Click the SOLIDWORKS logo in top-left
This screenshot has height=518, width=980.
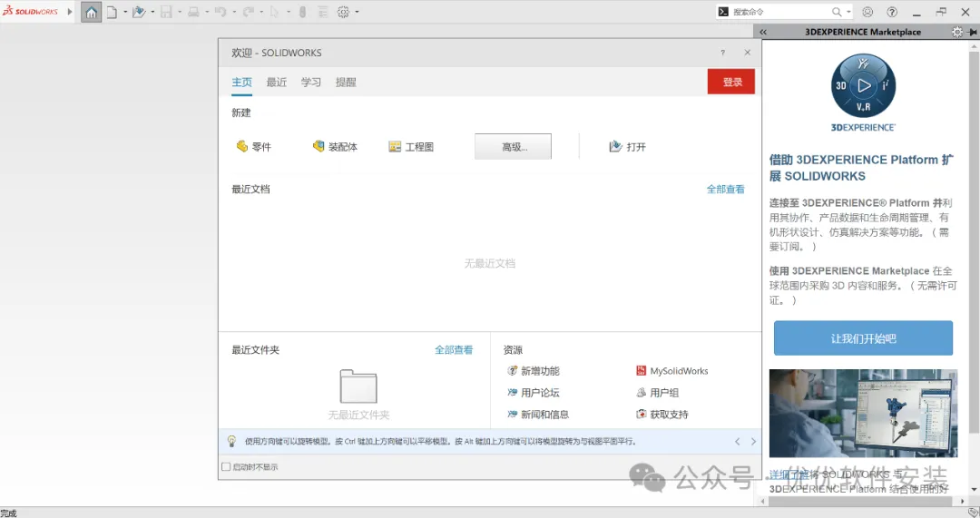(x=31, y=11)
